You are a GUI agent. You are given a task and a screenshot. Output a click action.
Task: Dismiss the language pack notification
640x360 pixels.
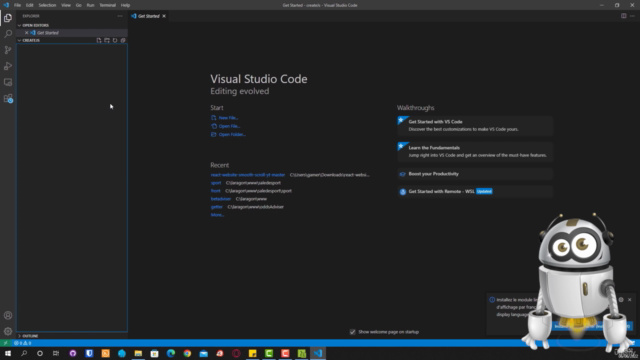click(629, 300)
